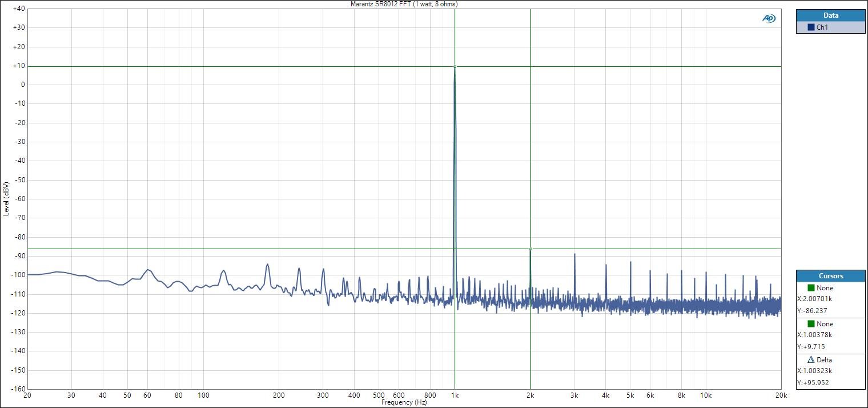Click the green square of the 2.00701k cursor
Viewport: 868px width, 408px height.
(810, 288)
